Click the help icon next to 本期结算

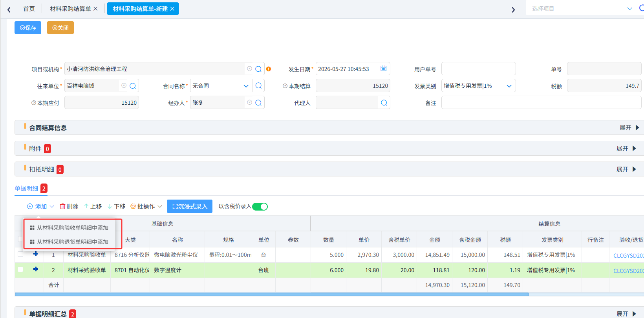tap(285, 86)
